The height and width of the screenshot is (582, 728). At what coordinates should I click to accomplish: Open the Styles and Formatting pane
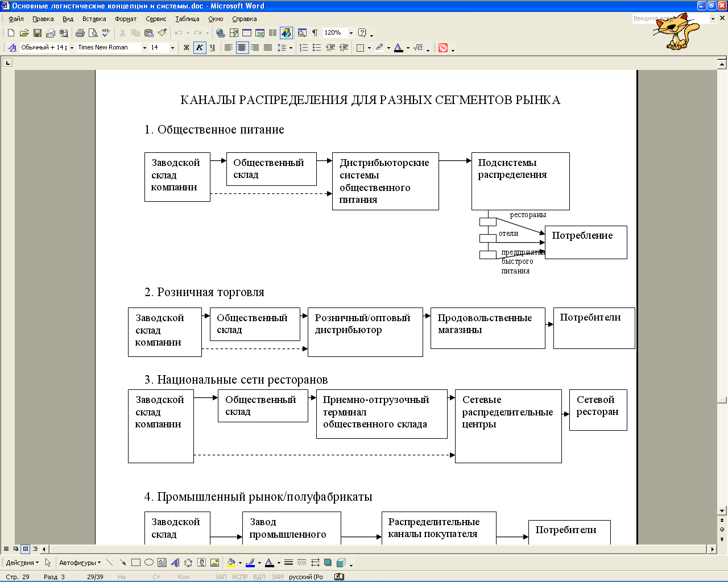click(x=13, y=48)
